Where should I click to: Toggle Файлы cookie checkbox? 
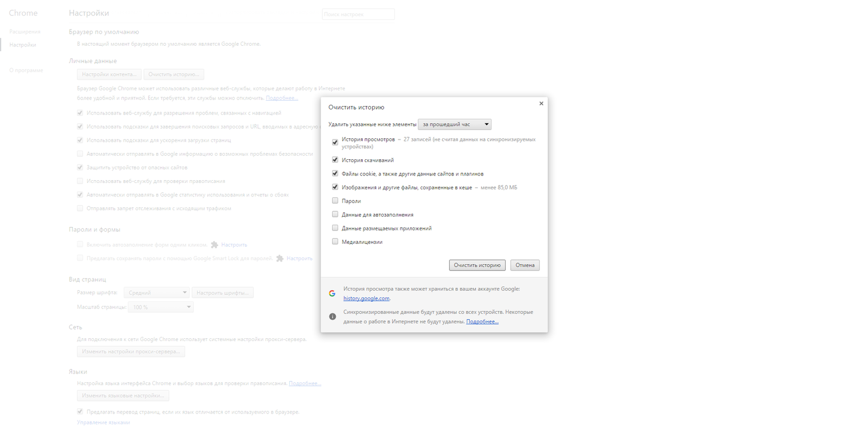(335, 173)
